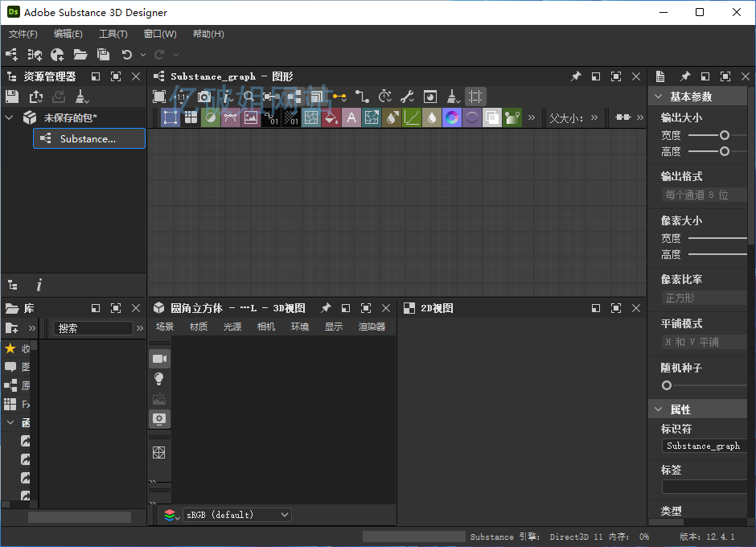Click the output size height slider handle
756x547 pixels.
(724, 151)
